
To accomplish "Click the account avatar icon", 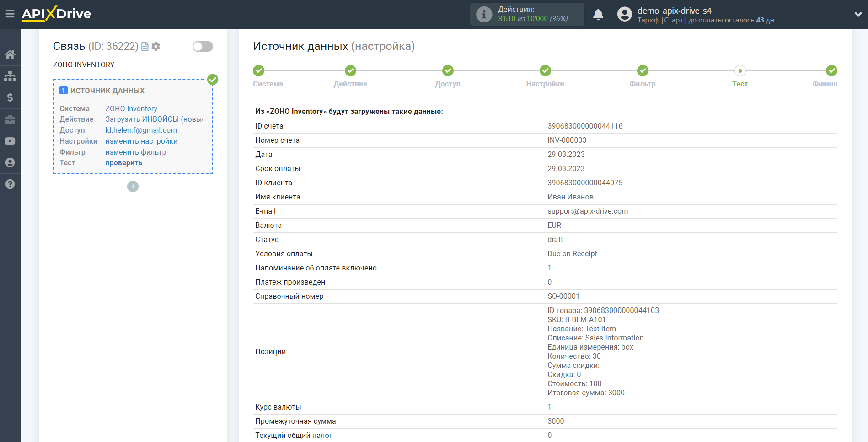I will tap(624, 14).
